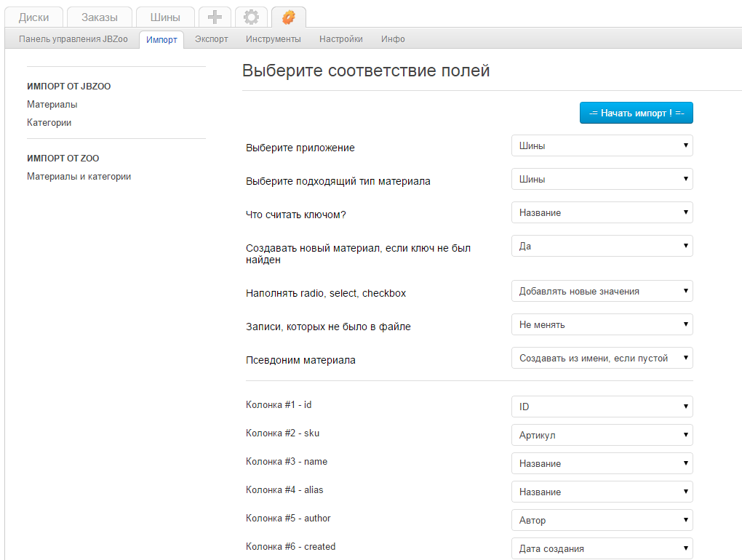
Task: Open dropdown for Колонка #5 - author
Action: 602,520
